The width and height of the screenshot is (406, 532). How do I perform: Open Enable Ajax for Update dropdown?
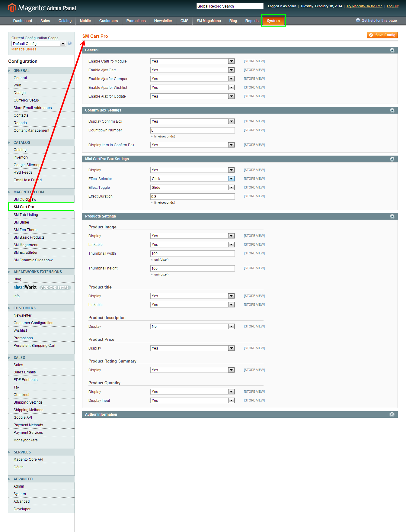coord(192,96)
